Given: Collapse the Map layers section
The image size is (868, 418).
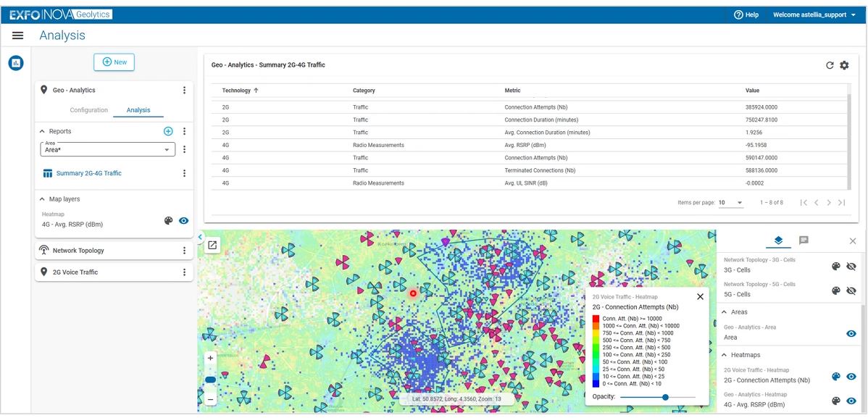Looking at the screenshot, I should [x=41, y=199].
